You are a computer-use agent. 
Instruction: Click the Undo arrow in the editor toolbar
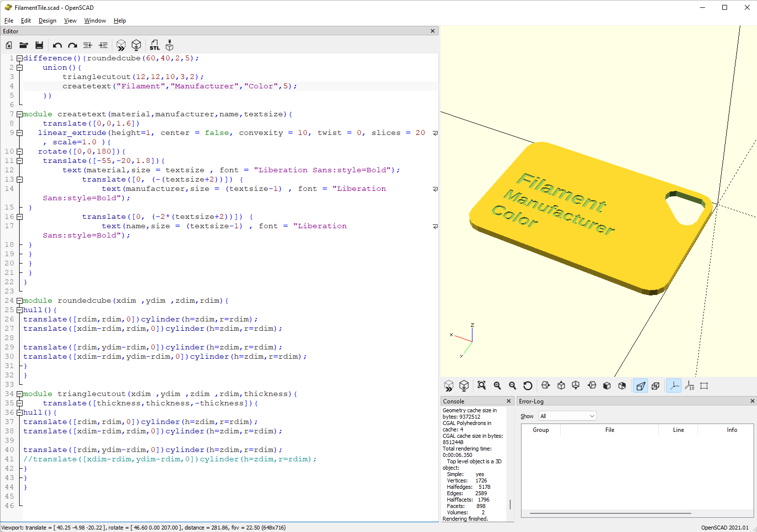pyautogui.click(x=57, y=45)
